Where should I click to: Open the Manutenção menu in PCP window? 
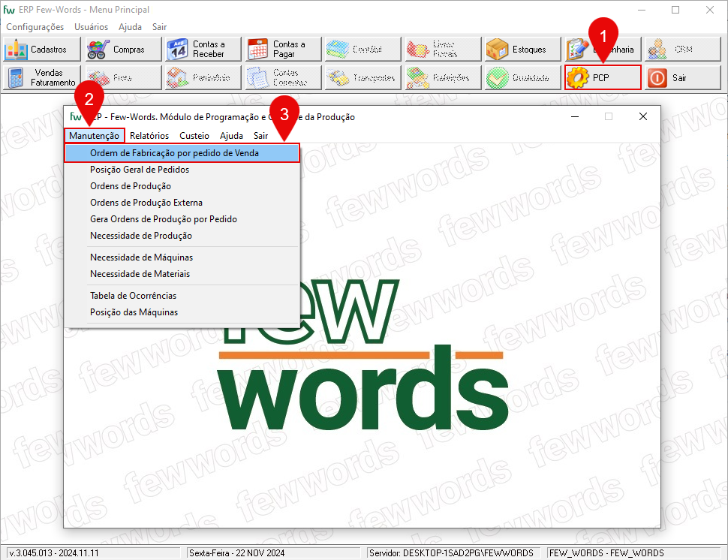coord(95,136)
